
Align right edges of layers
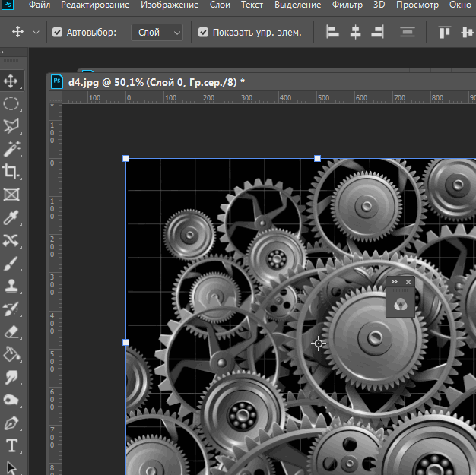pyautogui.click(x=378, y=32)
